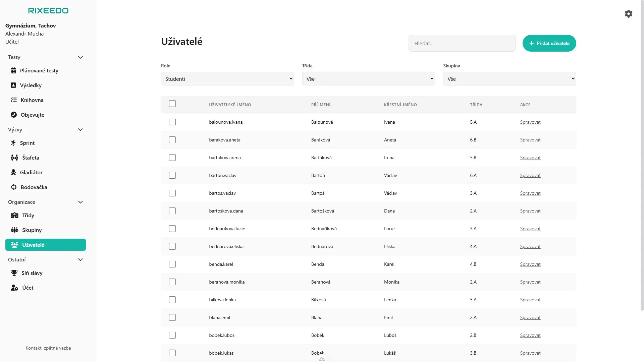The image size is (644, 362).
Task: Click the running figure Sprint icon
Action: pyautogui.click(x=13, y=143)
